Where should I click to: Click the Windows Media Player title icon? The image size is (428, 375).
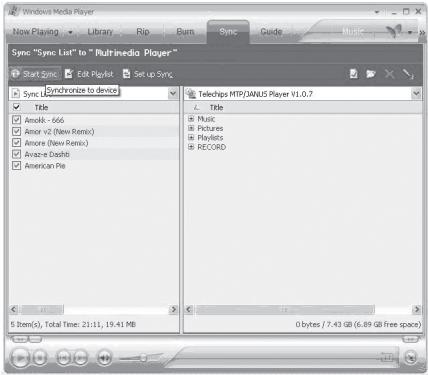click(x=13, y=11)
